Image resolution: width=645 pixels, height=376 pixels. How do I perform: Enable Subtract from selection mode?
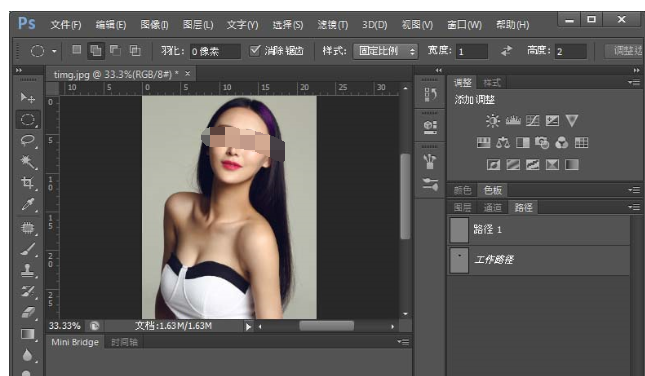[115, 51]
